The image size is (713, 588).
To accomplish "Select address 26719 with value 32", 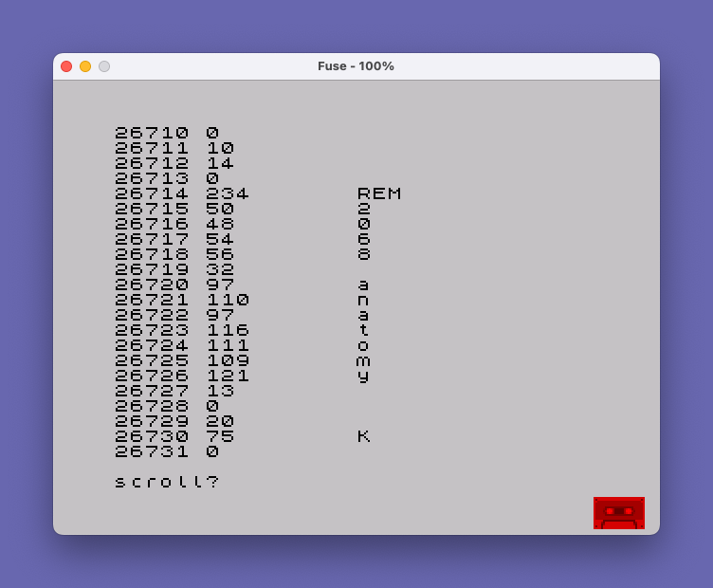I will click(x=152, y=269).
